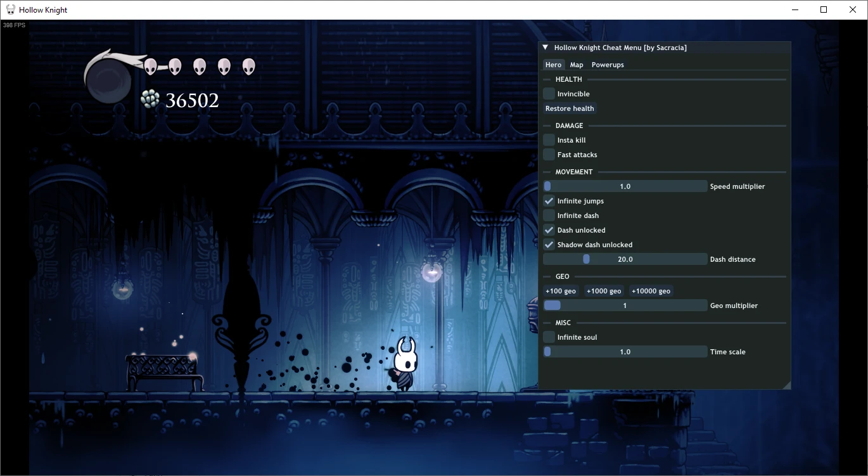The width and height of the screenshot is (868, 476).
Task: Click the +1000 geo button
Action: [x=603, y=290]
